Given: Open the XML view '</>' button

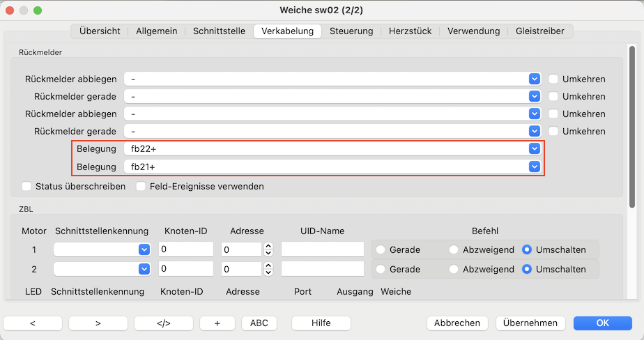Looking at the screenshot, I should 163,323.
